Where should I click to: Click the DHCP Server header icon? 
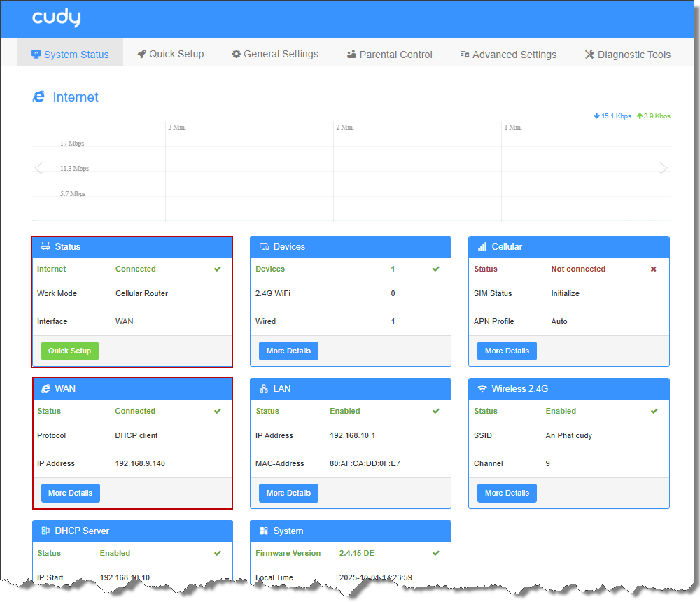45,531
